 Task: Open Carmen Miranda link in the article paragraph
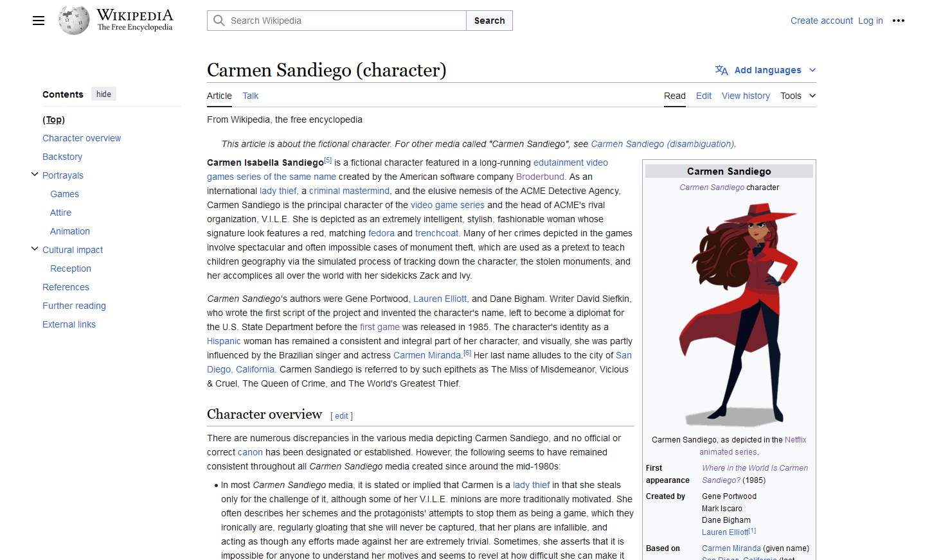427,355
